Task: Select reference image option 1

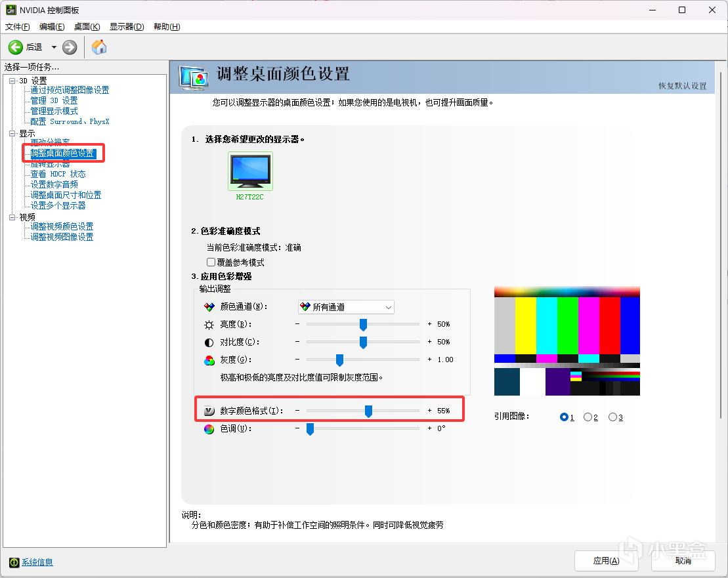Action: click(564, 417)
